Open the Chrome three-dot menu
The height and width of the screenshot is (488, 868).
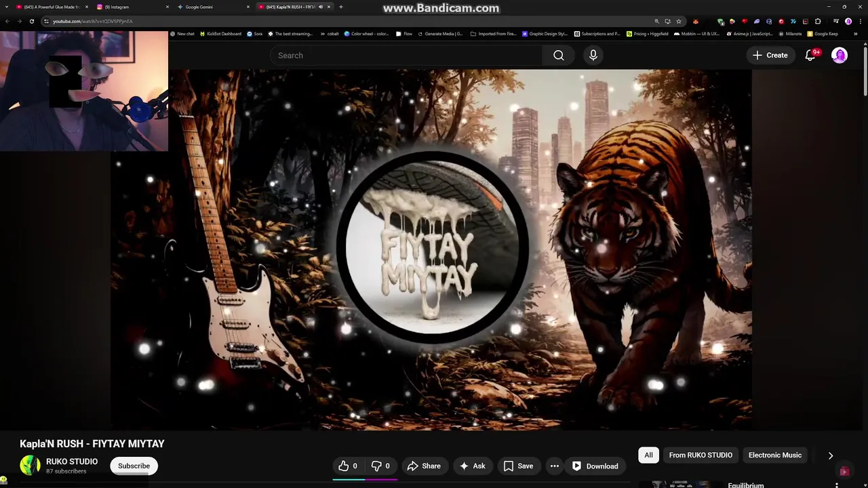860,21
